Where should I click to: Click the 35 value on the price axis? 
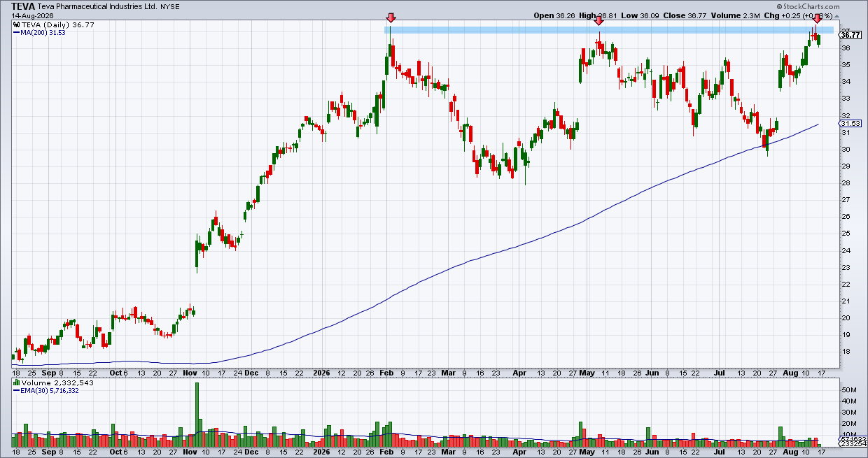846,65
